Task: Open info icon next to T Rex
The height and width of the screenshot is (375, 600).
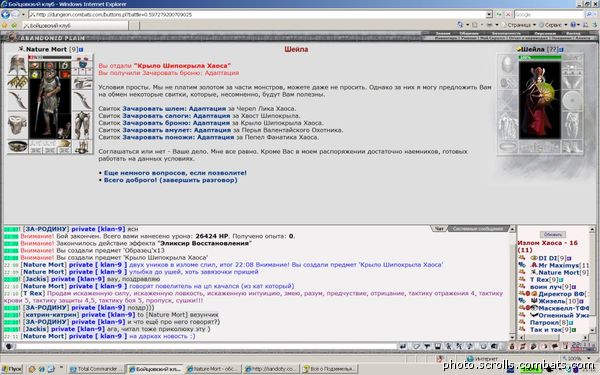Action: click(x=561, y=280)
